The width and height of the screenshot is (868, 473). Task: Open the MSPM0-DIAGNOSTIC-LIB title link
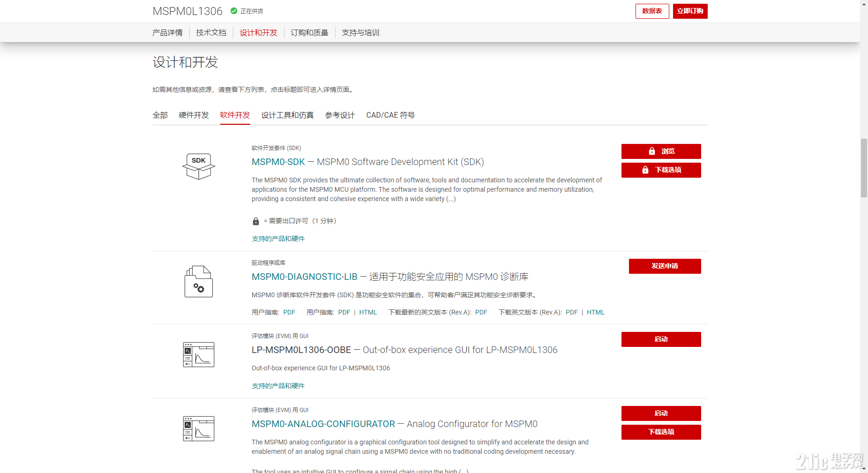(305, 277)
